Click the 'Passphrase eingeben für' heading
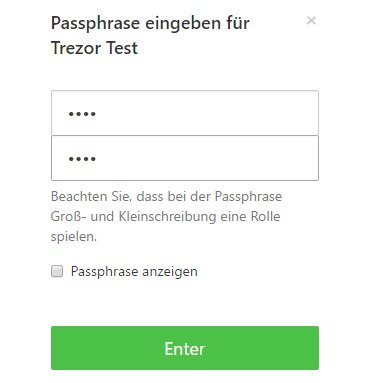 (x=150, y=23)
